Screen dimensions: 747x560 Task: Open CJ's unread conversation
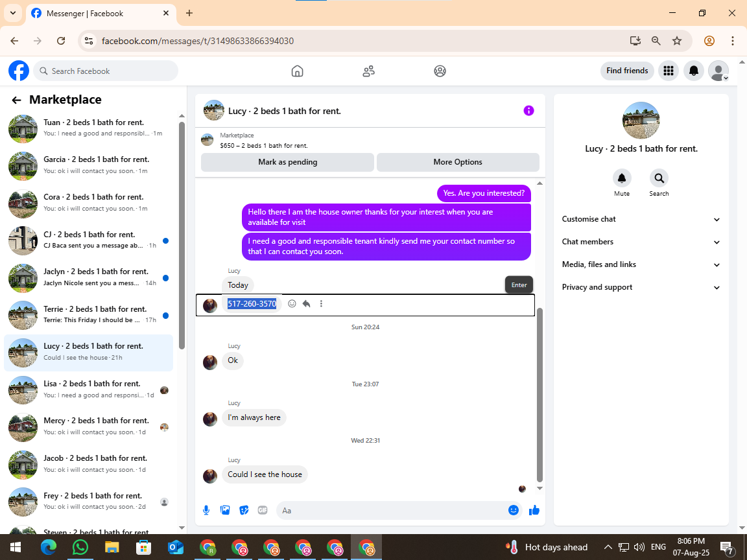click(89, 240)
